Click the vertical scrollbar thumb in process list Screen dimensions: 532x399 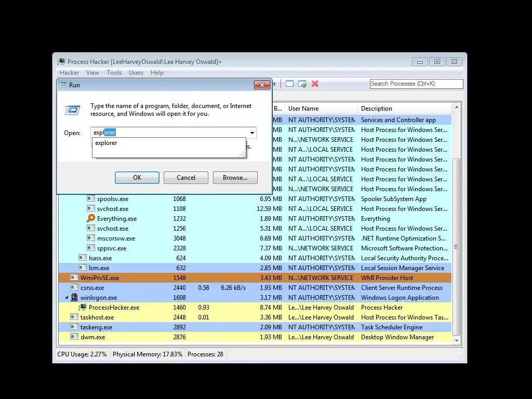coord(457,247)
